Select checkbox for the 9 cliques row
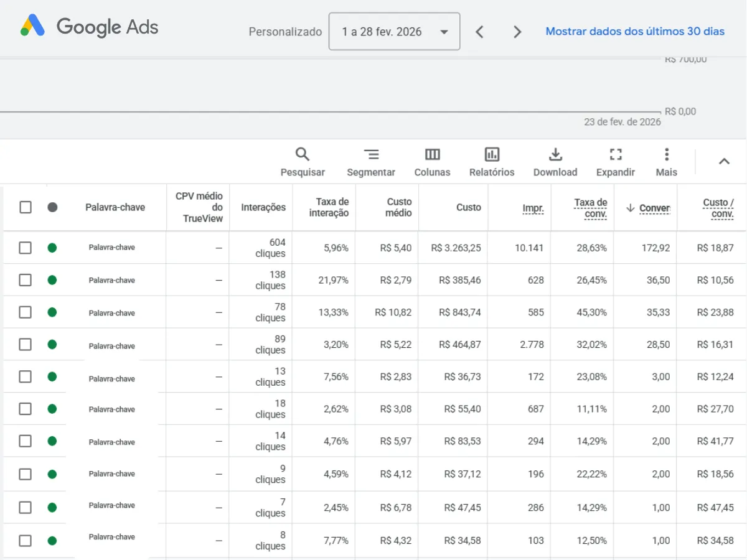This screenshot has height=560, width=747. pyautogui.click(x=25, y=474)
